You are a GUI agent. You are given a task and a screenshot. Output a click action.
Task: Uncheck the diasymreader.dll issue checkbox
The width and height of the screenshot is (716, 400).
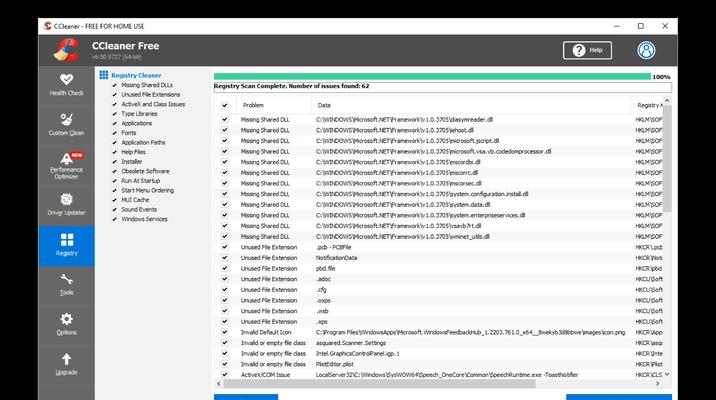(225, 120)
